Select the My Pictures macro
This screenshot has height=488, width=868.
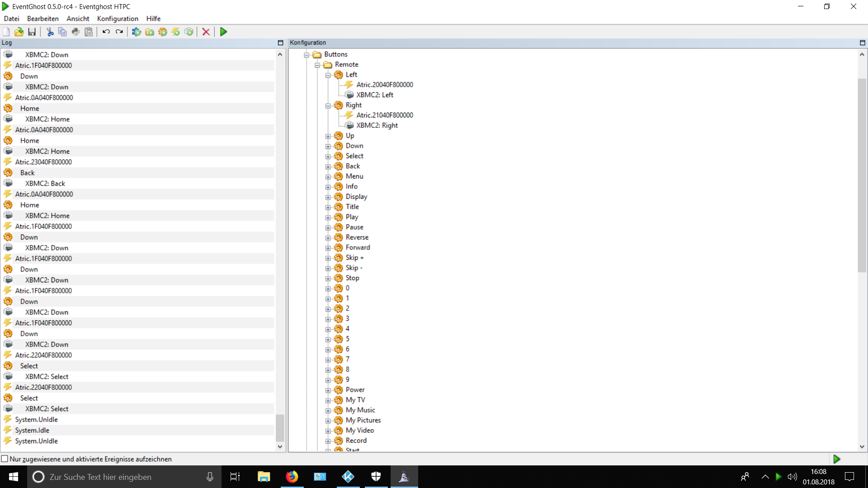point(363,420)
